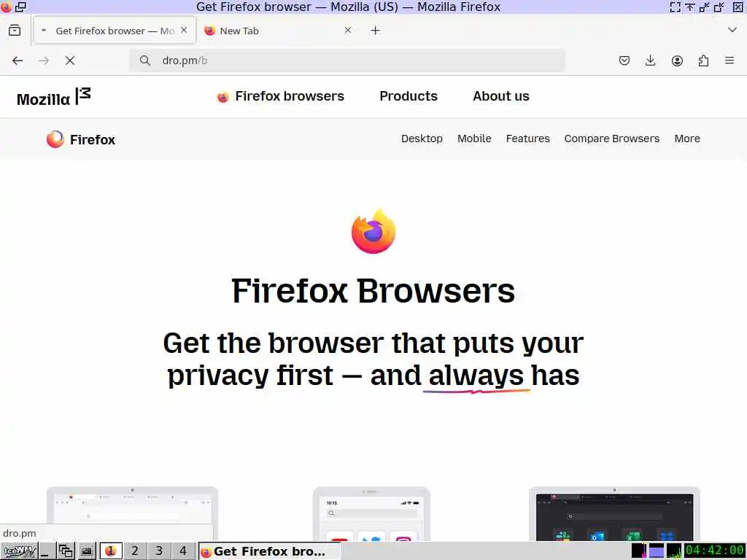The image size is (747, 560).
Task: Open the Mobile link
Action: (474, 139)
